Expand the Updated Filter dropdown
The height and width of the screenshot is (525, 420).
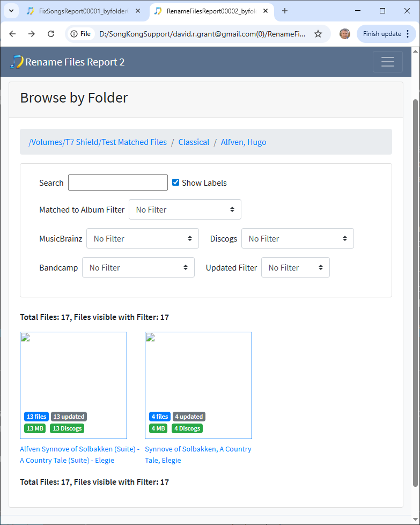point(295,267)
